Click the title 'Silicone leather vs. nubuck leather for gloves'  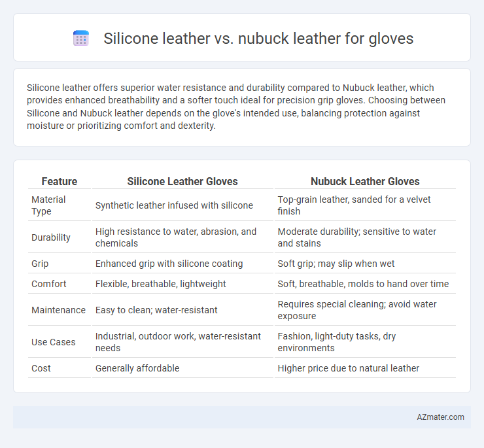pyautogui.click(x=258, y=39)
